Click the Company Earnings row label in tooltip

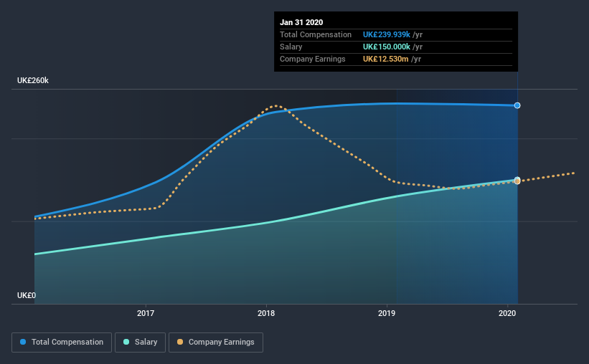pyautogui.click(x=313, y=59)
